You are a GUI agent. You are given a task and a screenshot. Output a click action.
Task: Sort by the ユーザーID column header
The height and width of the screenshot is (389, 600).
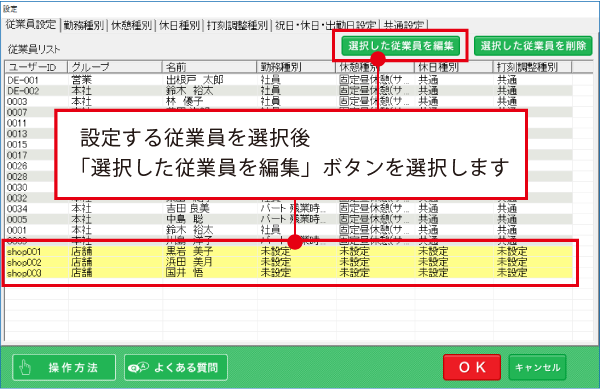(x=36, y=67)
